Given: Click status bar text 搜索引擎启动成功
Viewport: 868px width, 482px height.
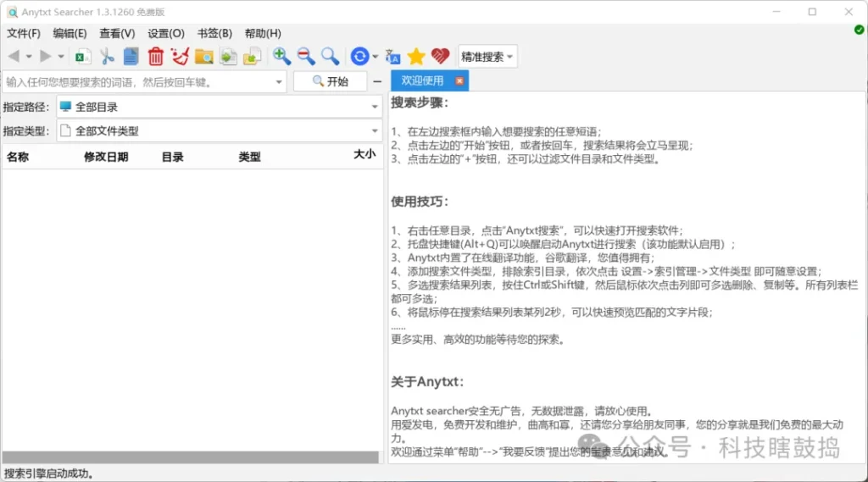Looking at the screenshot, I should click(48, 474).
